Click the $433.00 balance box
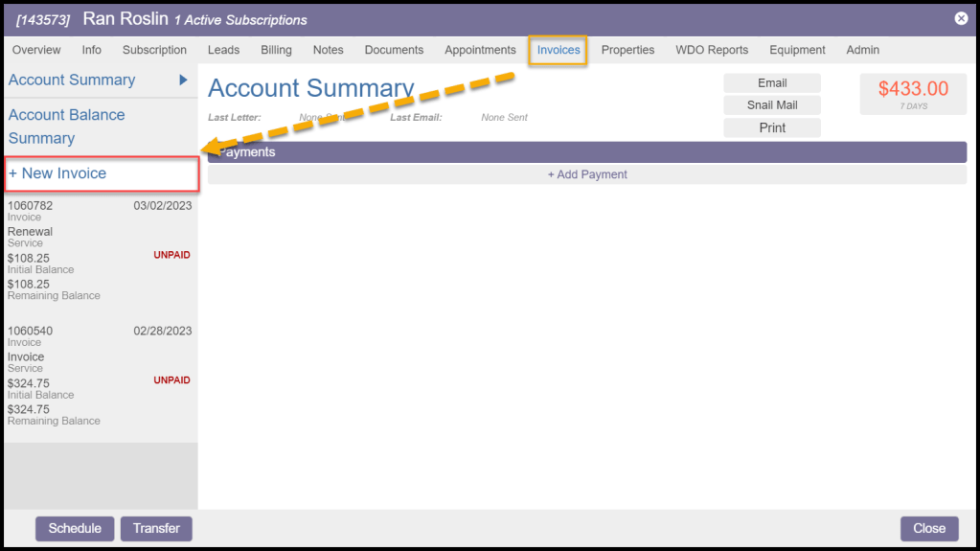980x551 pixels. (913, 94)
